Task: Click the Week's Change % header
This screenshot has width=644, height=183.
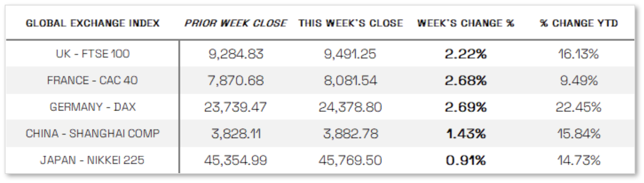Action: [466, 23]
